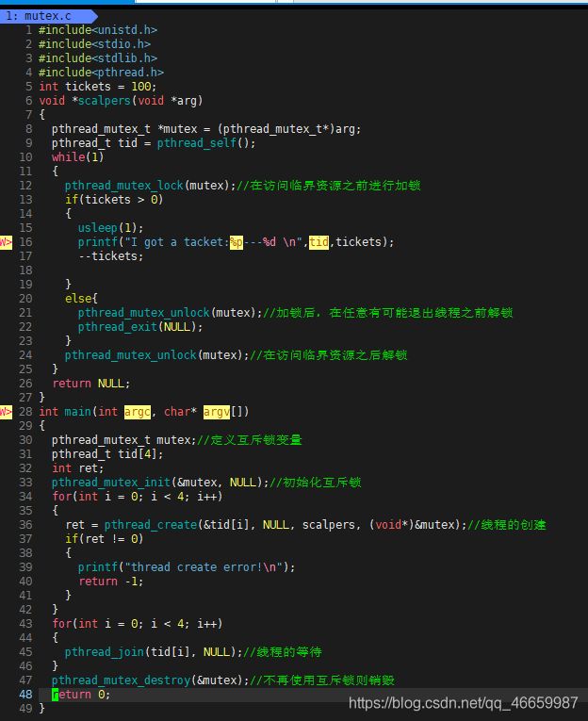
Task: Click pthread_join call
Action: pyautogui.click(x=154, y=652)
